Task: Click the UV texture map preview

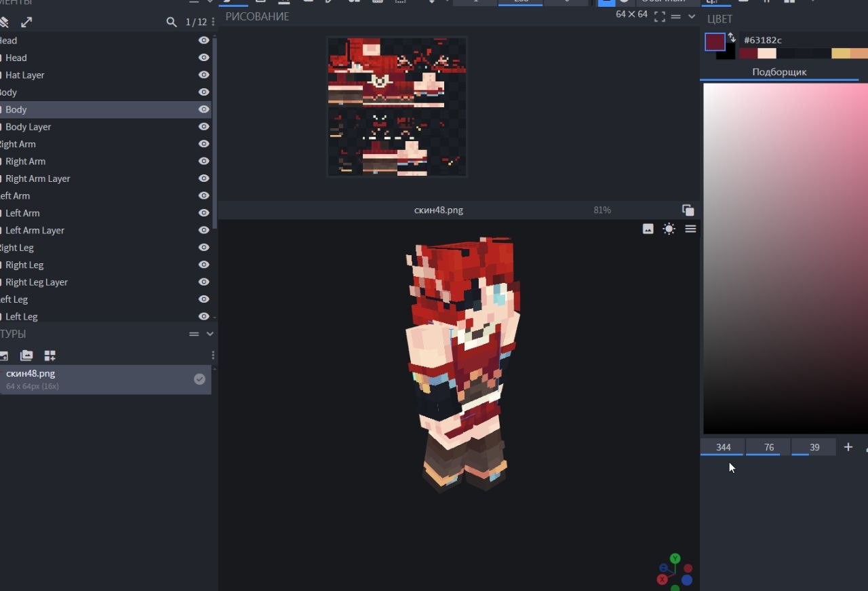Action: click(x=397, y=107)
